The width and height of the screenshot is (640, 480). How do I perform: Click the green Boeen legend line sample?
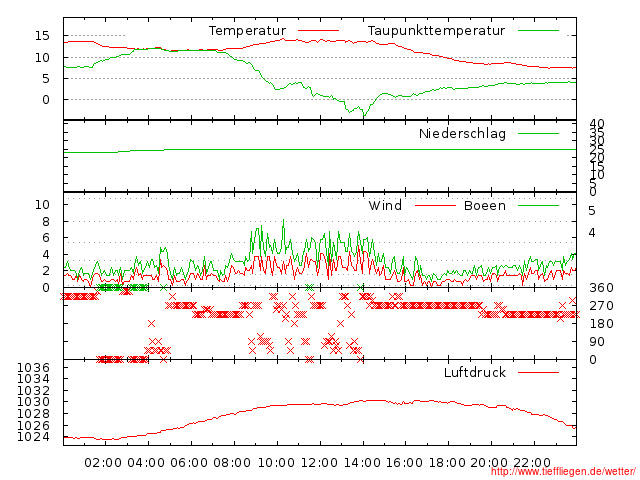coord(538,205)
